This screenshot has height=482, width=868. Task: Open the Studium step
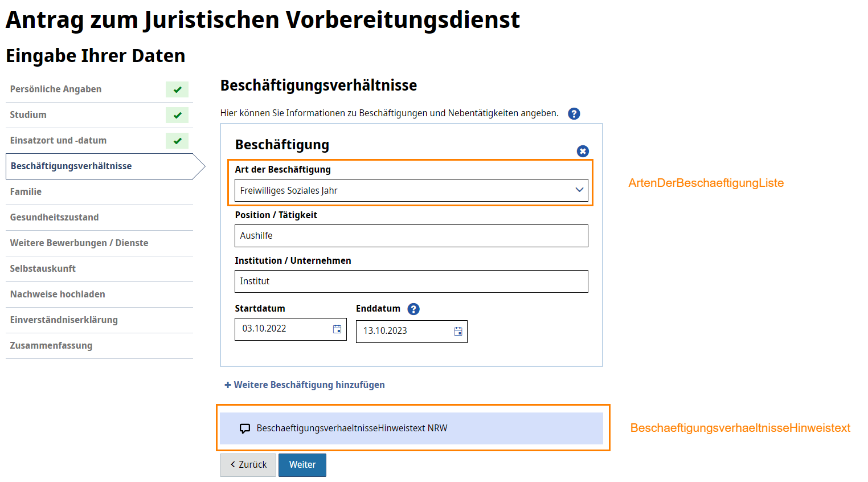99,115
